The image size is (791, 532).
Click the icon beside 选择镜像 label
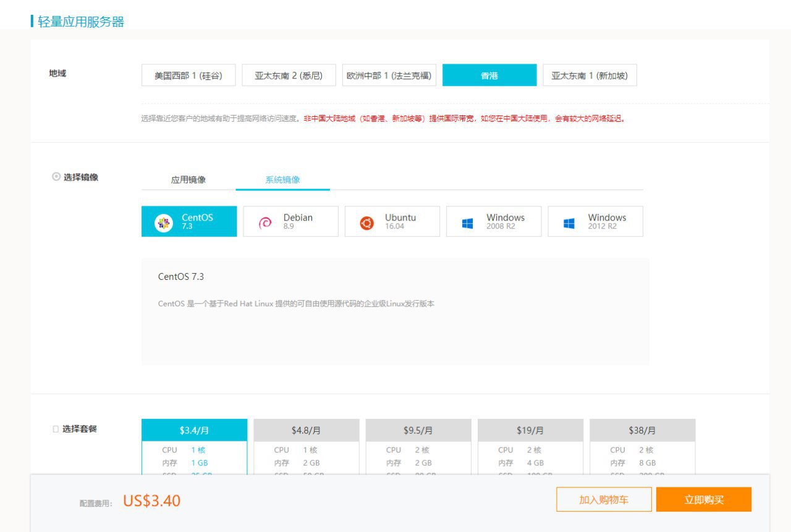click(56, 177)
